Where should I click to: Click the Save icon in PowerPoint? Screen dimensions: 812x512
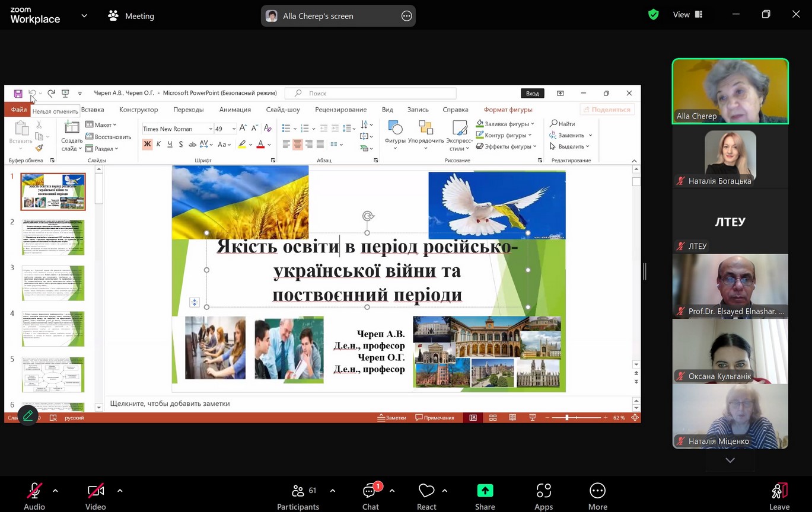click(x=18, y=94)
